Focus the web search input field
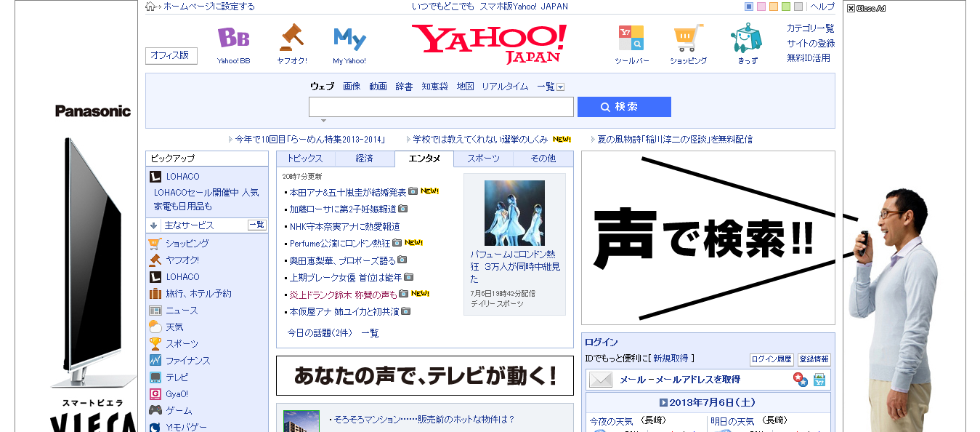 (x=441, y=107)
